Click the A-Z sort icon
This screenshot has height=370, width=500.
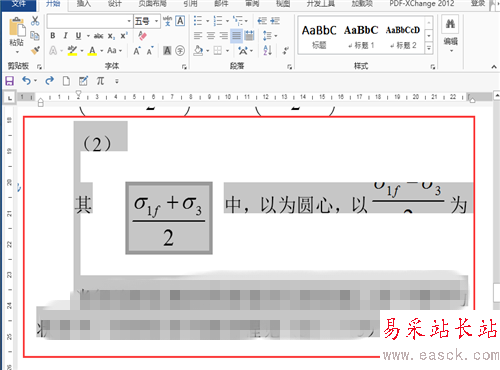coord(268,51)
